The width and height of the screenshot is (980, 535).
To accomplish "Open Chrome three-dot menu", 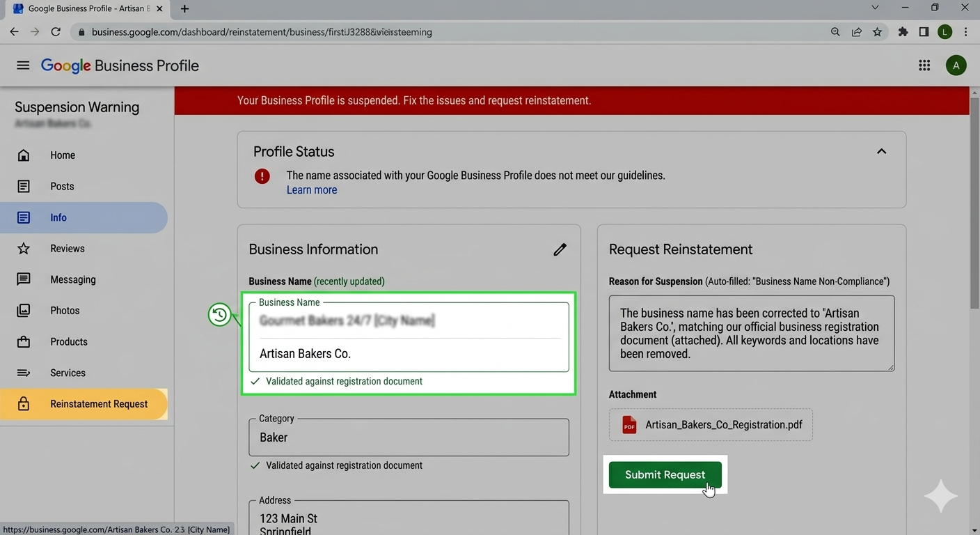I will point(965,32).
